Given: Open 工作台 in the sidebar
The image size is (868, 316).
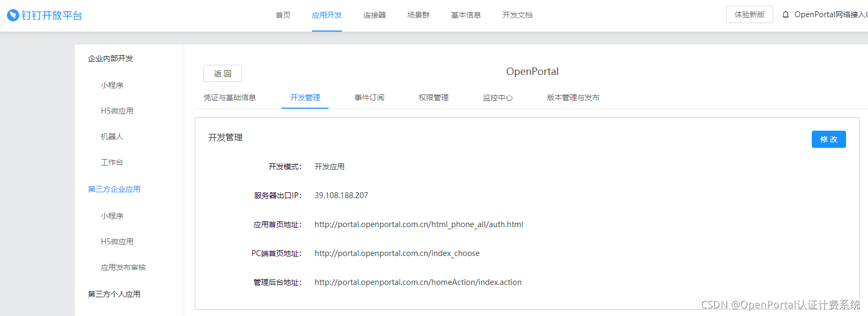Looking at the screenshot, I should pyautogui.click(x=112, y=162).
